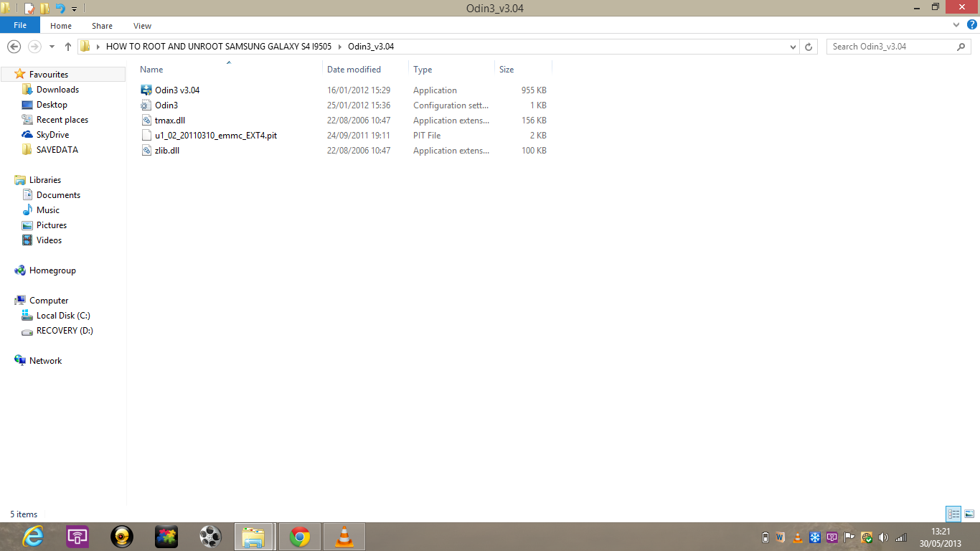The image size is (980, 551).
Task: Open Action Center flag tray icon
Action: point(849,537)
